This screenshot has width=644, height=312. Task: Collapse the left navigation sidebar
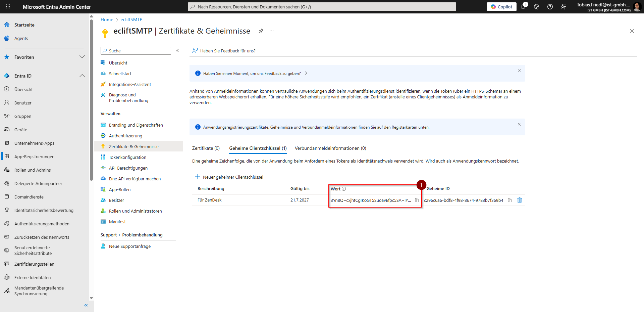86,305
